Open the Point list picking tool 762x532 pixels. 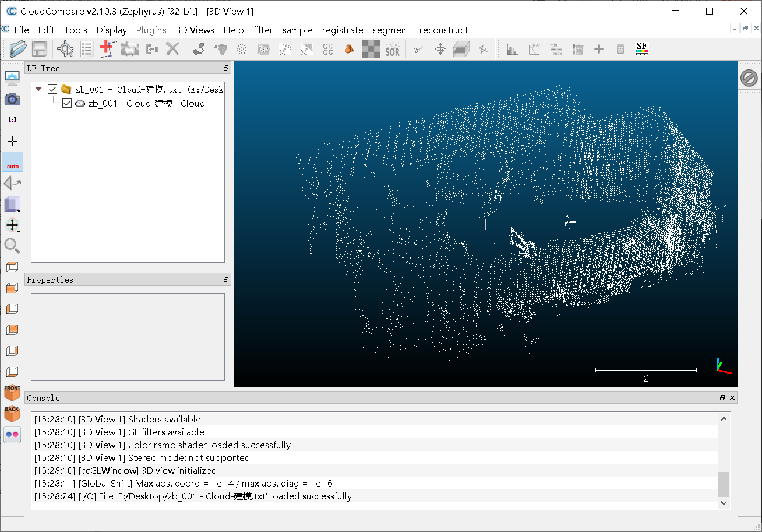(x=87, y=49)
